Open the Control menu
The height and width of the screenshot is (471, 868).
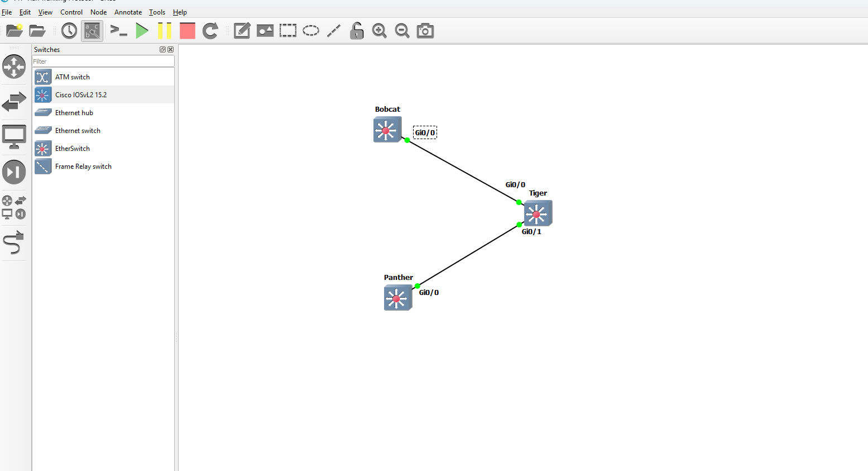coord(71,12)
